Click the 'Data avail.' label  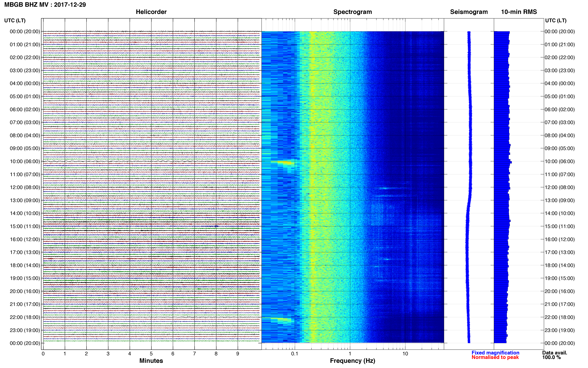click(x=555, y=353)
